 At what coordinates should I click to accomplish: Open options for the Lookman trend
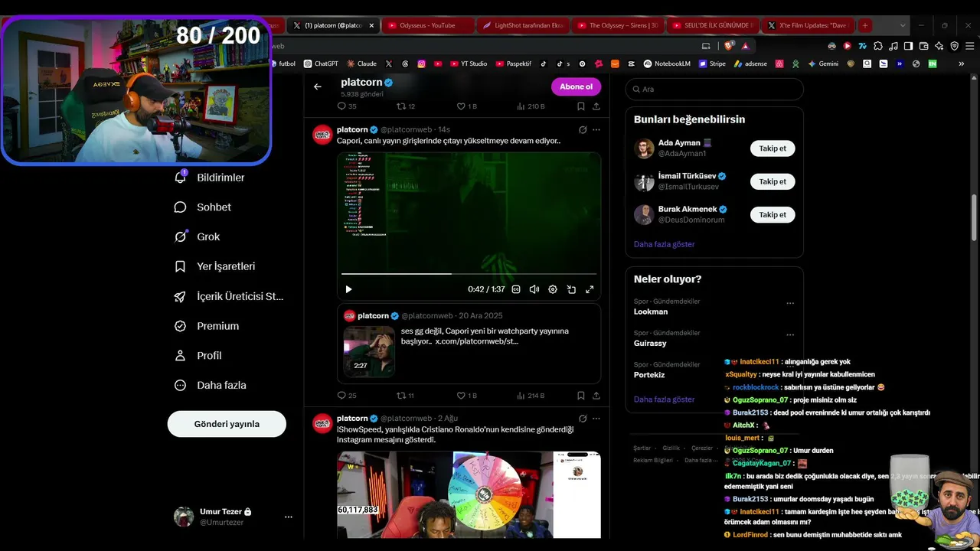coord(790,303)
